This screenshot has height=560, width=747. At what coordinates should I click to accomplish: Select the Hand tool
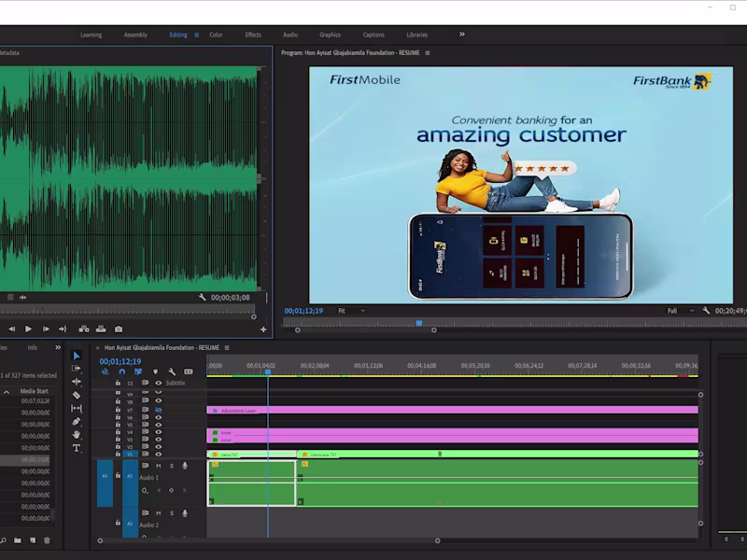coord(77,435)
